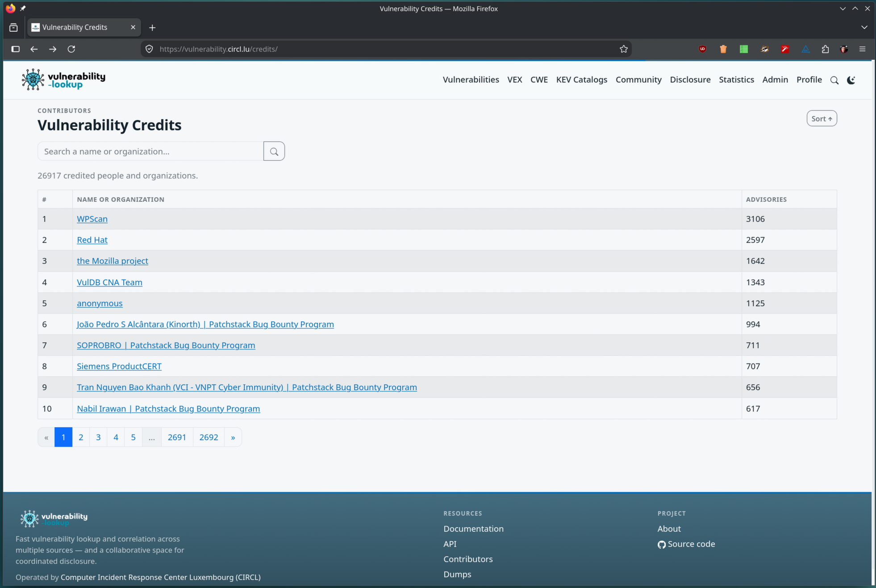Open the Nabil Irawan Patchstack link
Image resolution: width=876 pixels, height=588 pixels.
pos(168,409)
